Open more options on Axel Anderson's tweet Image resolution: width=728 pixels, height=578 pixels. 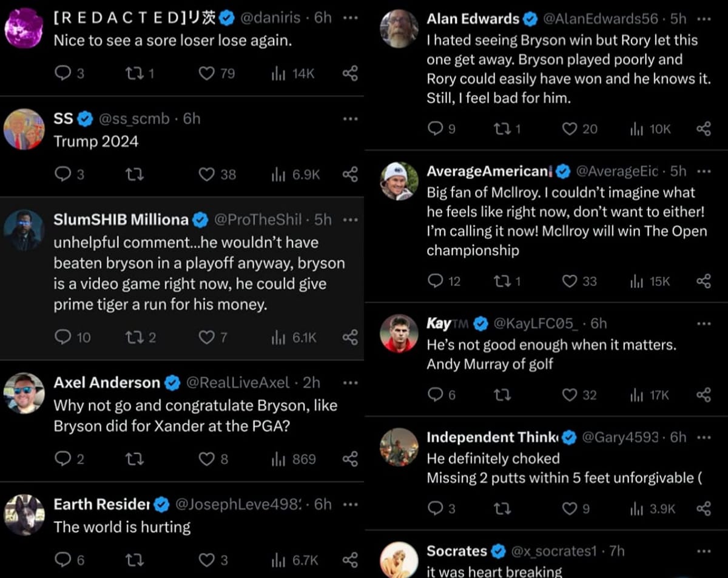[x=350, y=382]
